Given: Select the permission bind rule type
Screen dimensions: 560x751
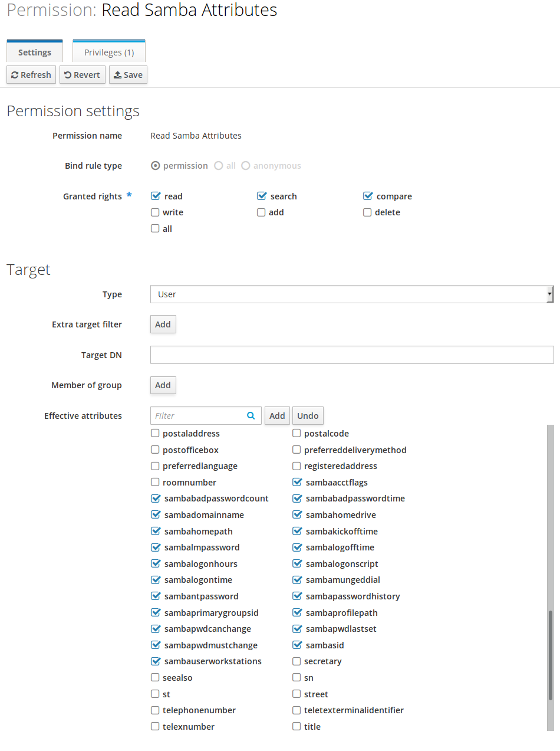Looking at the screenshot, I should pyautogui.click(x=154, y=166).
